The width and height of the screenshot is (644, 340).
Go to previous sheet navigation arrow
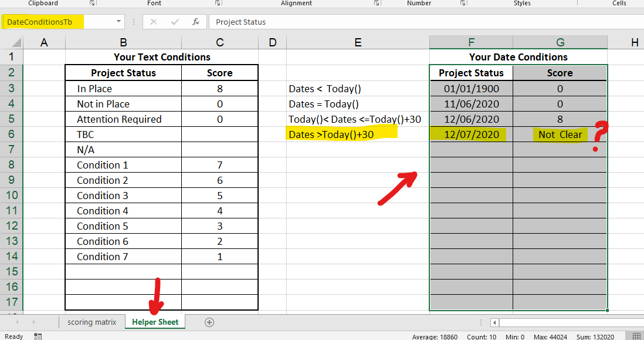tap(17, 322)
